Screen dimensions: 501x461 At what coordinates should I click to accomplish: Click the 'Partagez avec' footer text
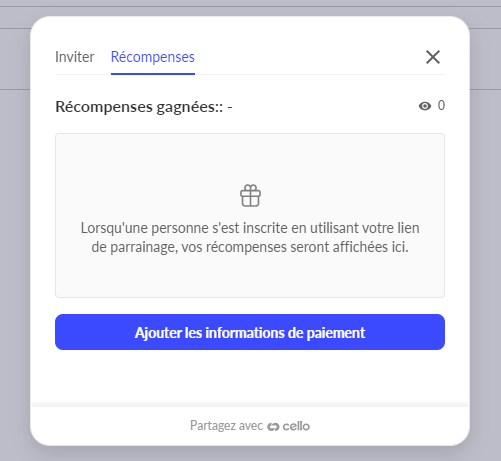(226, 426)
